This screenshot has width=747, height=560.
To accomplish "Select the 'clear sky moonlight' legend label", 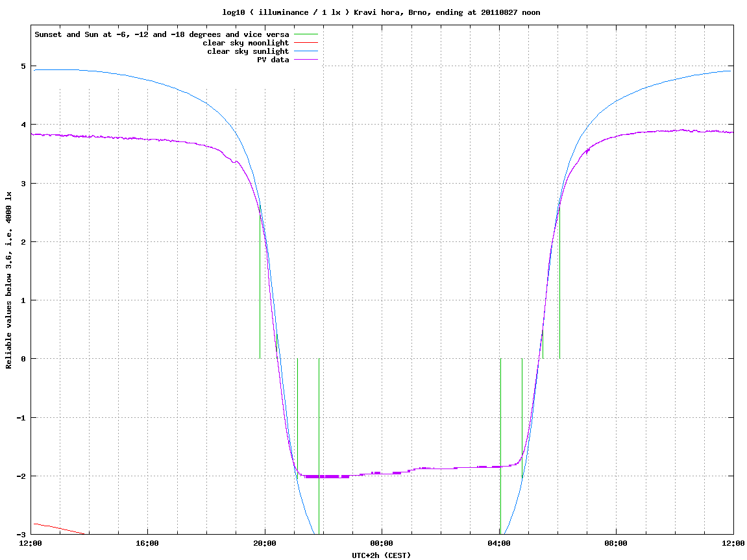I will click(x=246, y=43).
